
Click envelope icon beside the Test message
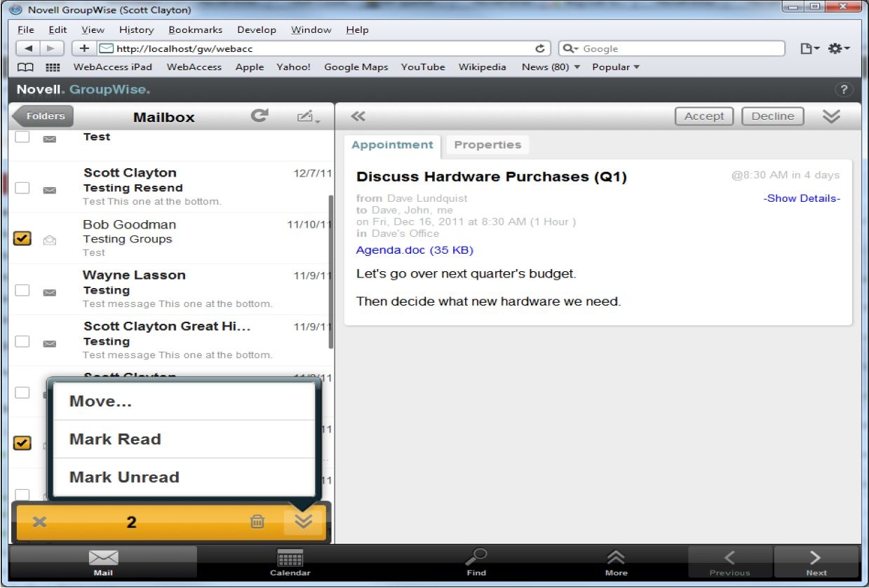(50, 139)
